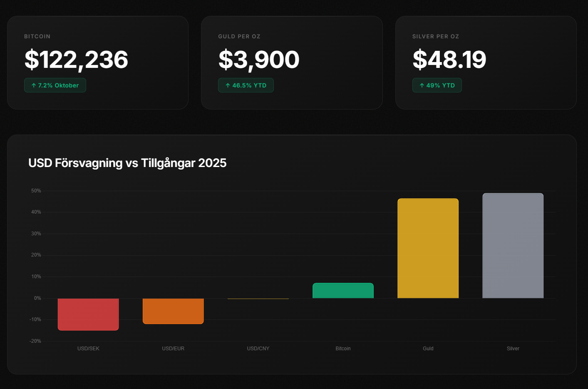The height and width of the screenshot is (389, 588).
Task: Click the chart title USD Försvagning vs Tillgångar
Action: tap(127, 163)
